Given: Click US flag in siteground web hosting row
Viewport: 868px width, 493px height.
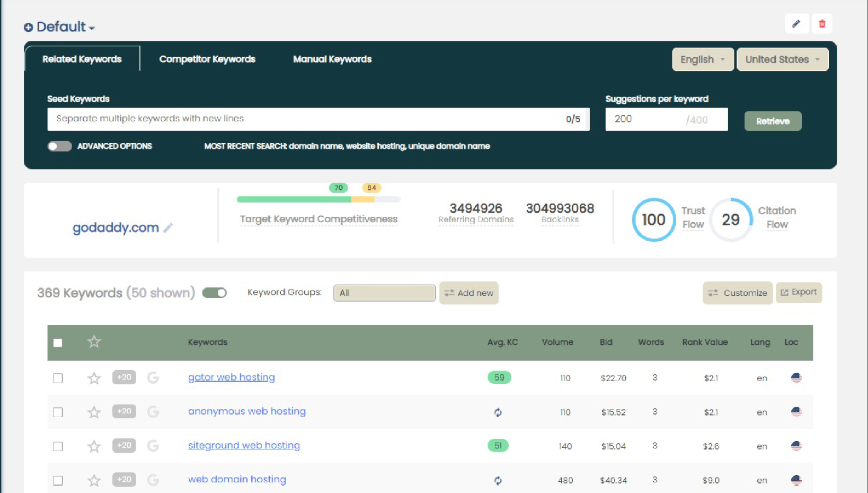Looking at the screenshot, I should pos(796,446).
